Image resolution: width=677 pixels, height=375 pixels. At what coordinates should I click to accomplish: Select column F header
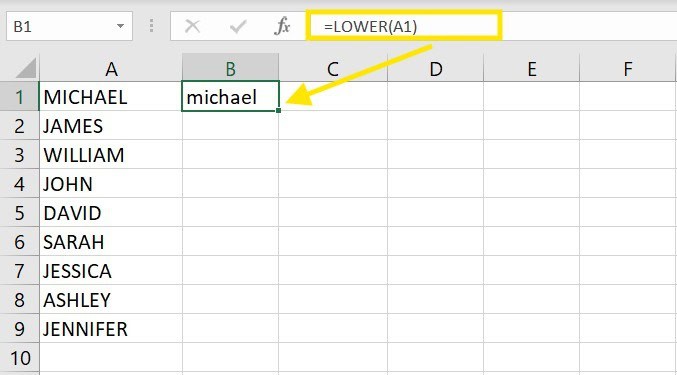(628, 69)
